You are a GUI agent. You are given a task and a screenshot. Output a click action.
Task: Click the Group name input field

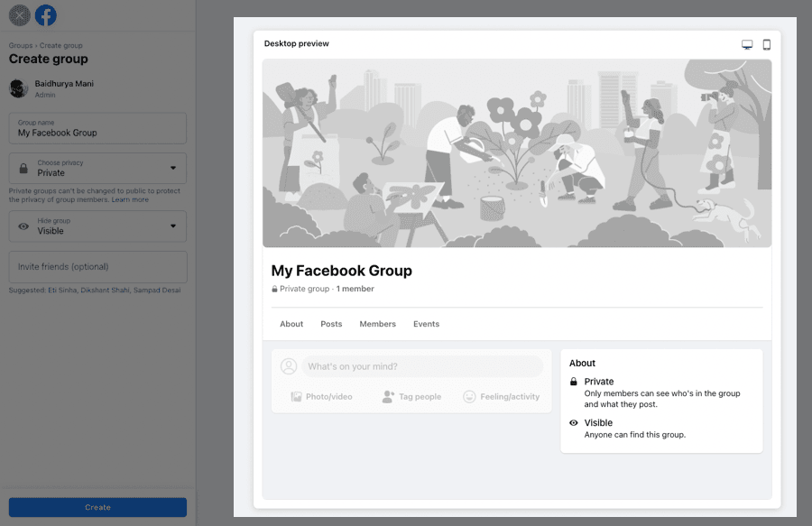pyautogui.click(x=97, y=128)
